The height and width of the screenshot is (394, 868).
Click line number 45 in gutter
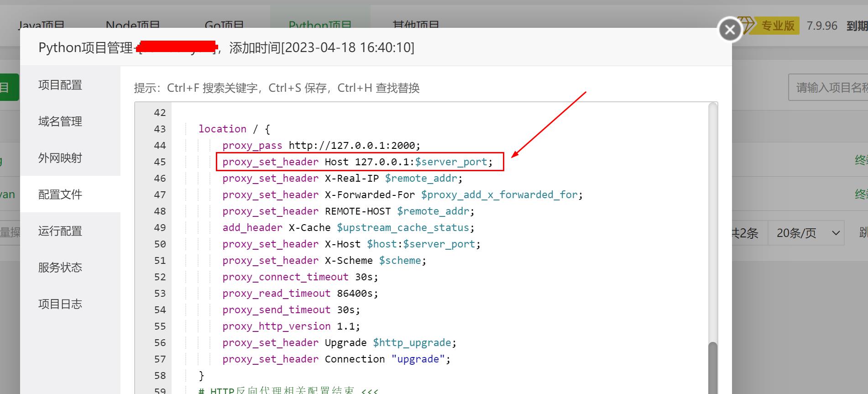pyautogui.click(x=160, y=162)
